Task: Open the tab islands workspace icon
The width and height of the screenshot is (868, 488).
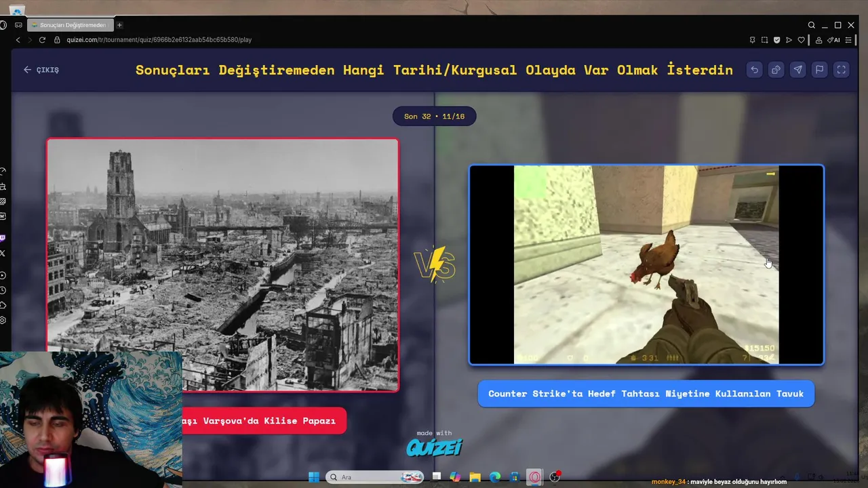Action: pyautogui.click(x=18, y=25)
